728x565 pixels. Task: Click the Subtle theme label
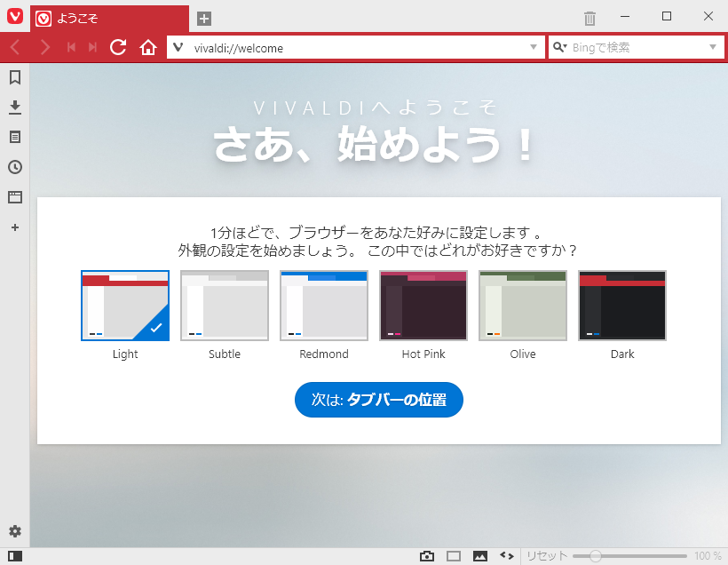tap(225, 354)
